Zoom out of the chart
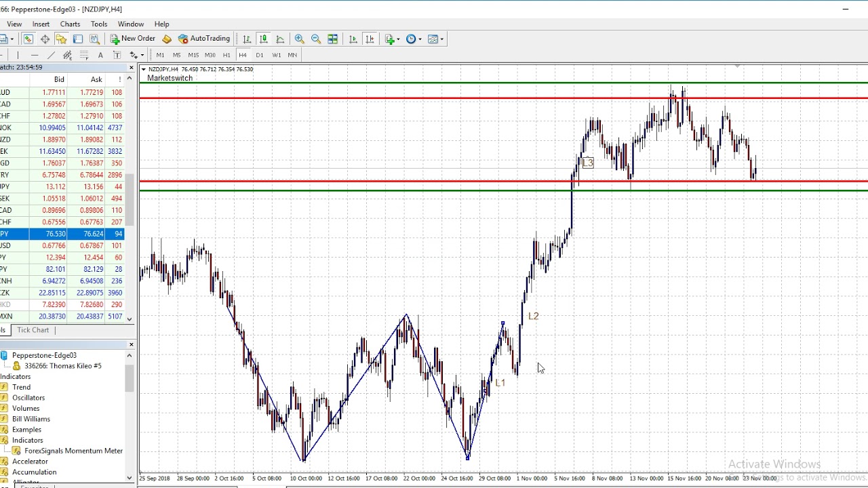868x488 pixels. pyautogui.click(x=316, y=39)
